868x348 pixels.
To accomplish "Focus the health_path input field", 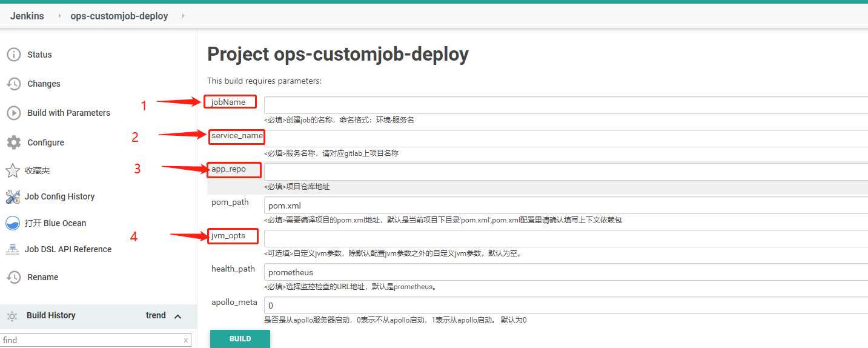I will click(x=566, y=272).
